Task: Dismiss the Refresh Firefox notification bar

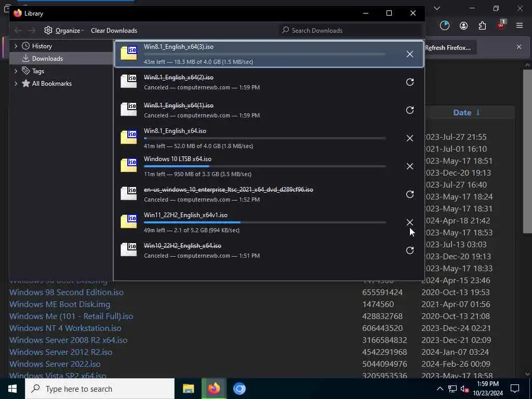Action: click(x=519, y=47)
